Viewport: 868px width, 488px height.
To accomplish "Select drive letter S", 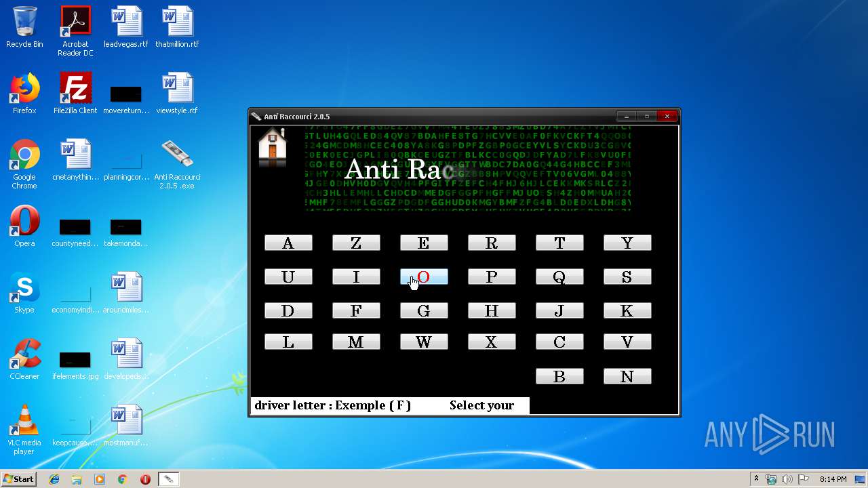I will coord(627,277).
